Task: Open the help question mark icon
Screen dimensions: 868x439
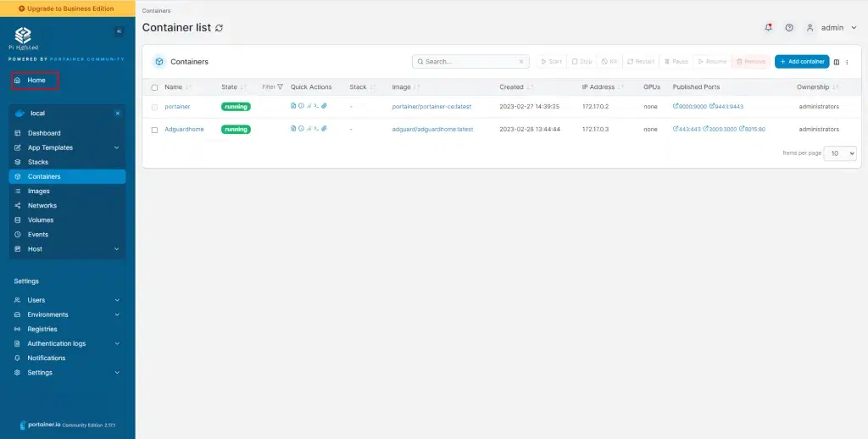Action: tap(789, 28)
